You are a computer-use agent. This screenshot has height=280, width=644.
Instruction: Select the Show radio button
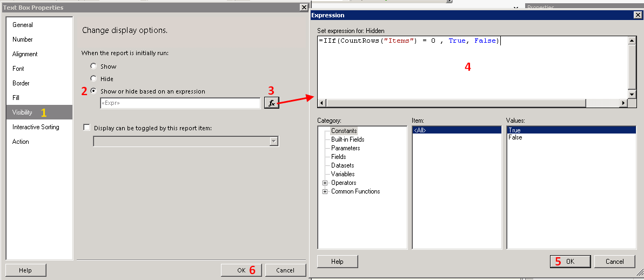click(93, 66)
